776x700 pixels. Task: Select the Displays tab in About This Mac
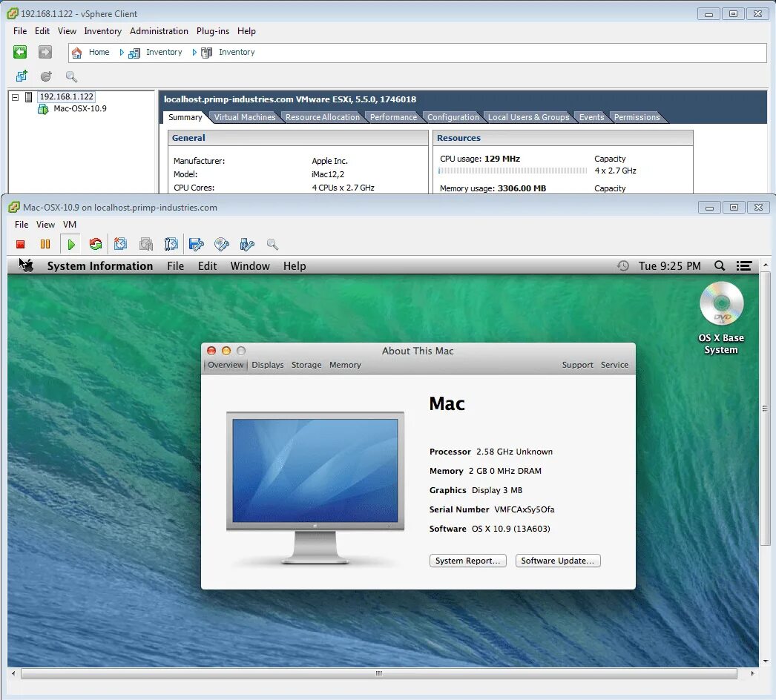pos(268,365)
